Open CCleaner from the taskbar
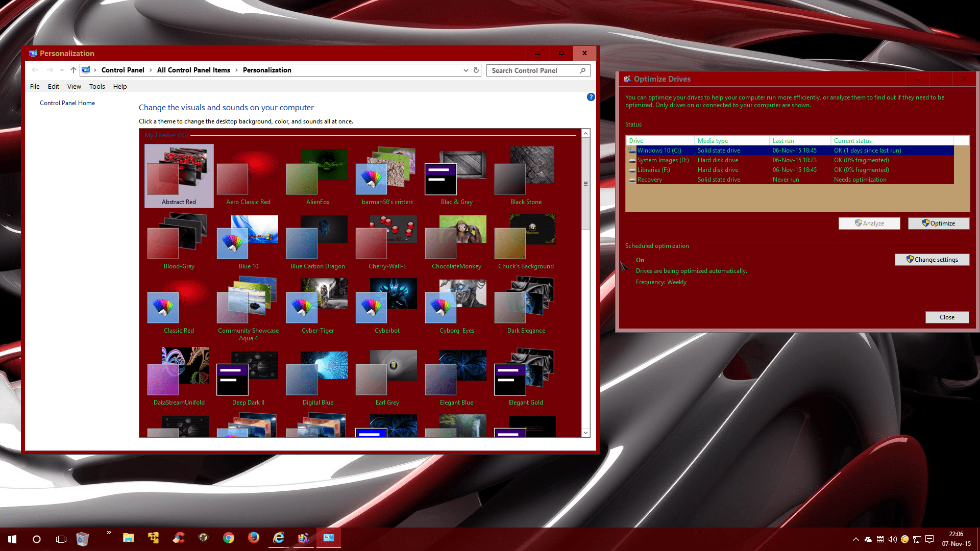 [x=179, y=538]
